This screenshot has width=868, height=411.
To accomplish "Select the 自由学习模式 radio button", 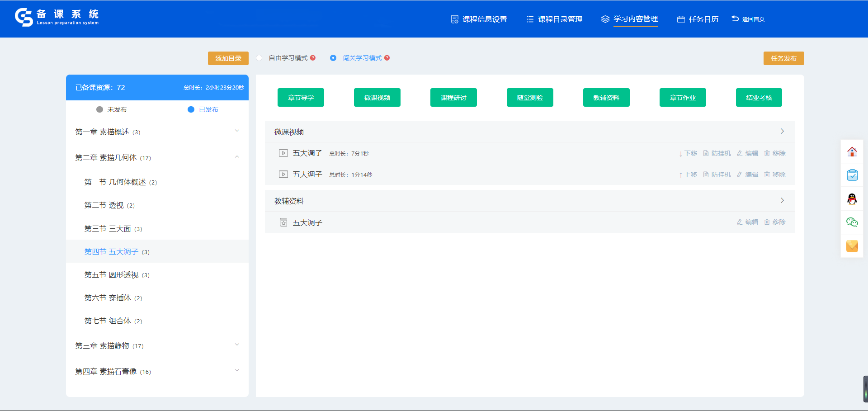I will tap(259, 58).
